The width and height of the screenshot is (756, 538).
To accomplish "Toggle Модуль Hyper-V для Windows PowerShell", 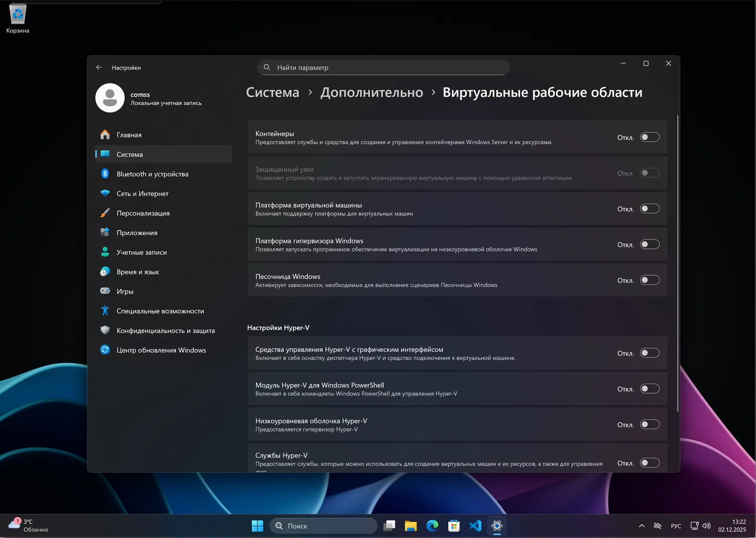I will coord(650,389).
